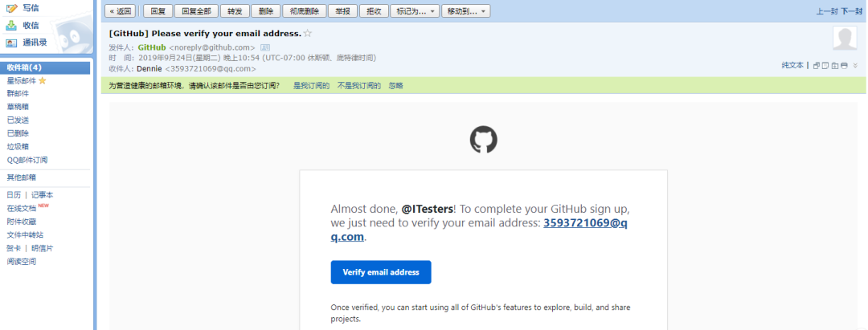The image size is (868, 330).
Task: Open 文件中转站 file transfer station
Action: click(x=26, y=235)
